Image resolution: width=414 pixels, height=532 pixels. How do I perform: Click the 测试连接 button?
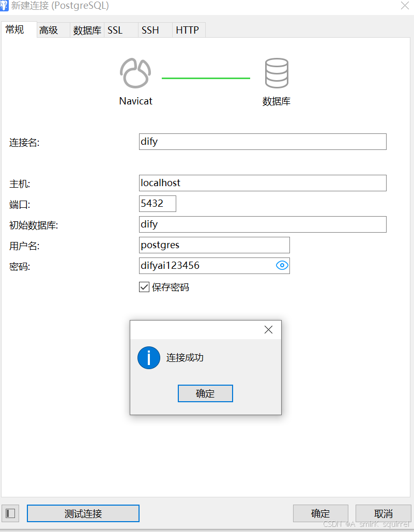click(83, 513)
